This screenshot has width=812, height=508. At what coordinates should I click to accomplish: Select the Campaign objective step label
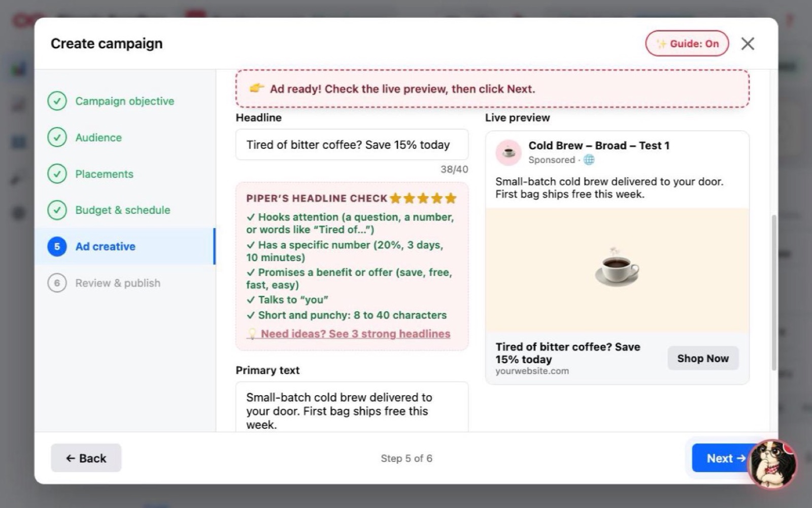tap(125, 101)
